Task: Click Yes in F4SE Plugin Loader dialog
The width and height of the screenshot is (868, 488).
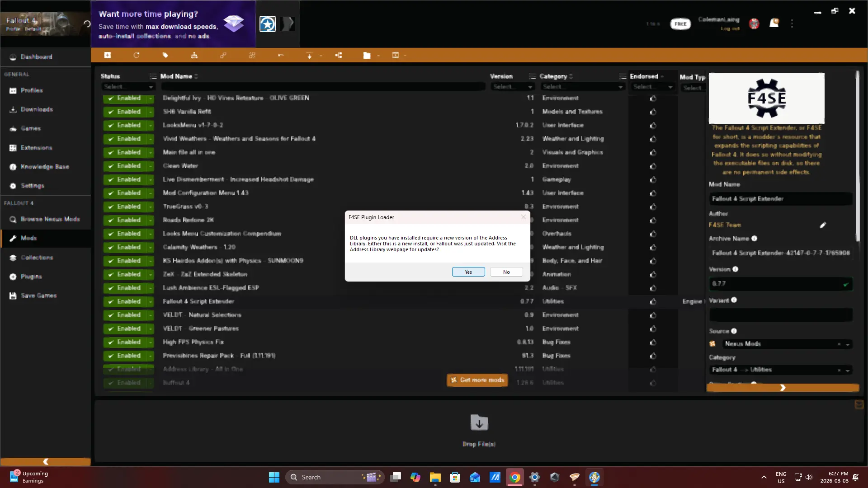Action: (x=468, y=272)
